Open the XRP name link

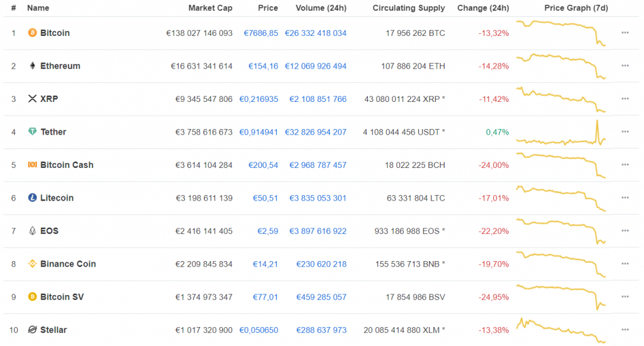coord(49,99)
